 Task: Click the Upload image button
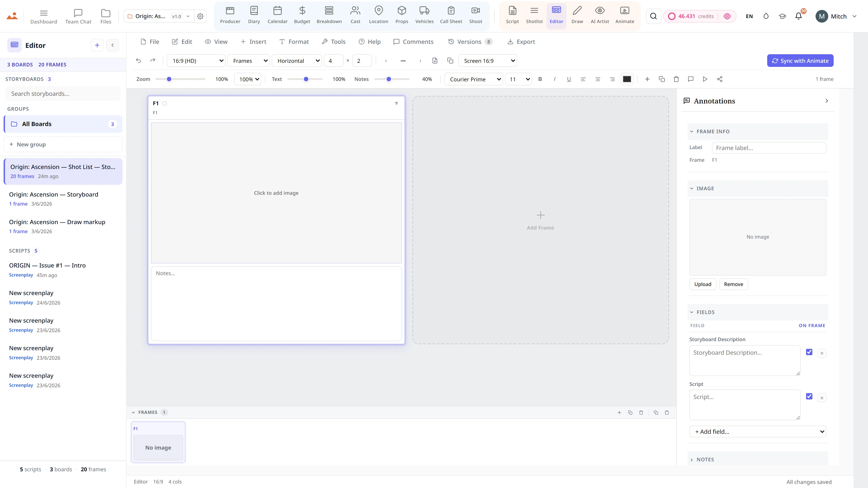point(703,284)
